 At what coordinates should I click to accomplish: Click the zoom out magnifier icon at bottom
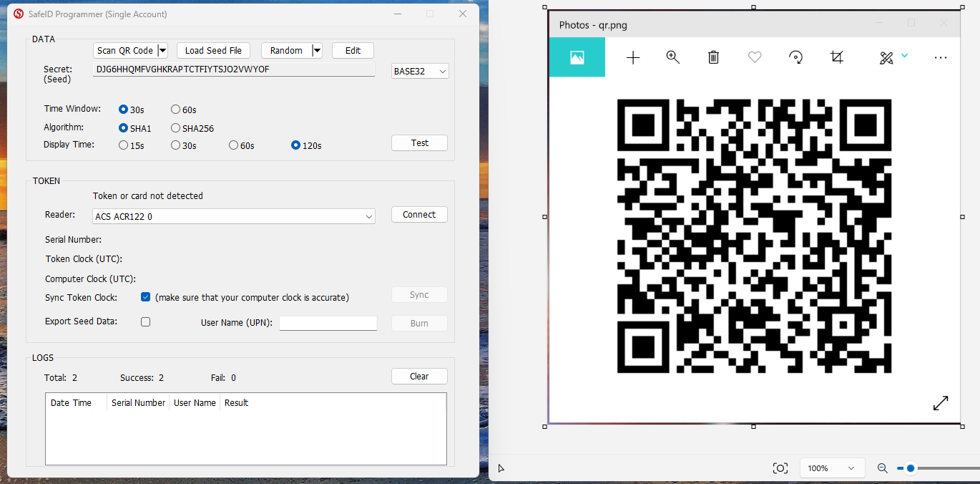pos(883,468)
